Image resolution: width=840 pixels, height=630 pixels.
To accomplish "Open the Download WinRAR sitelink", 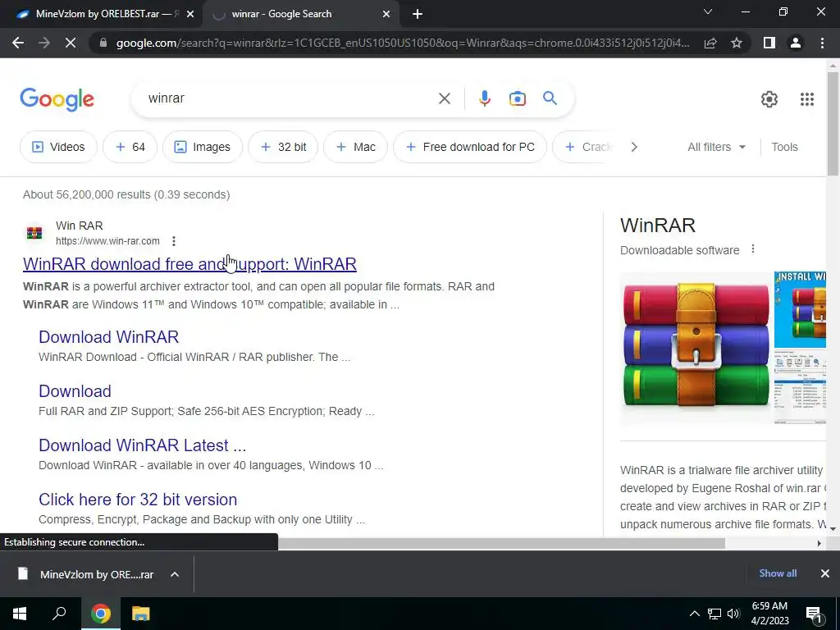I will (109, 337).
